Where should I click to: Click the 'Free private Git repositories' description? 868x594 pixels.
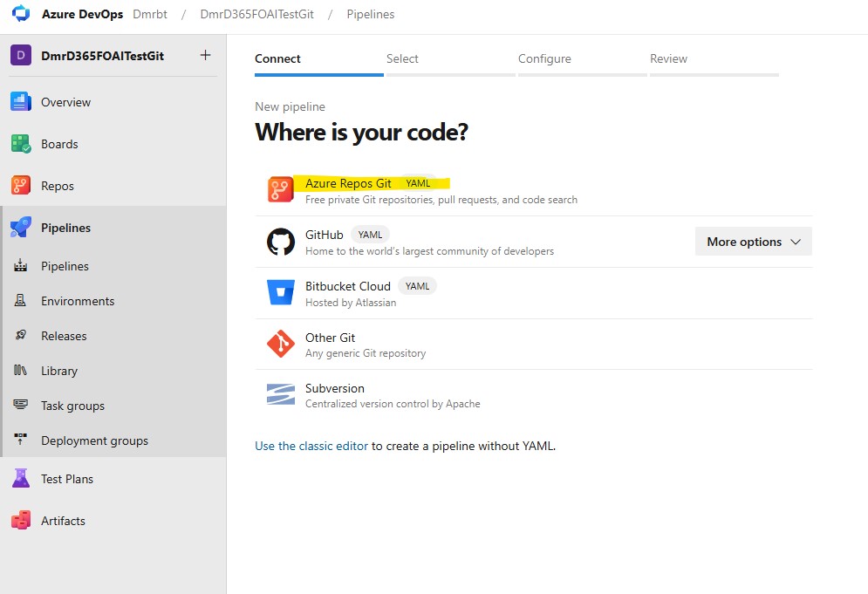click(441, 200)
